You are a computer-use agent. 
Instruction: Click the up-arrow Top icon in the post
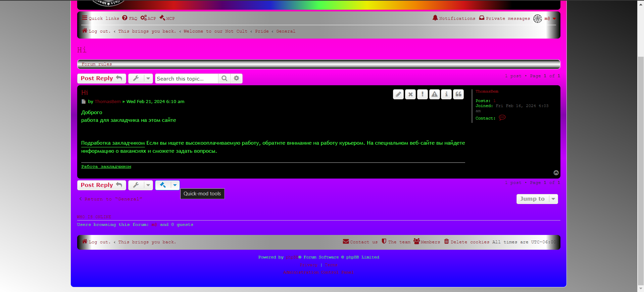556,173
